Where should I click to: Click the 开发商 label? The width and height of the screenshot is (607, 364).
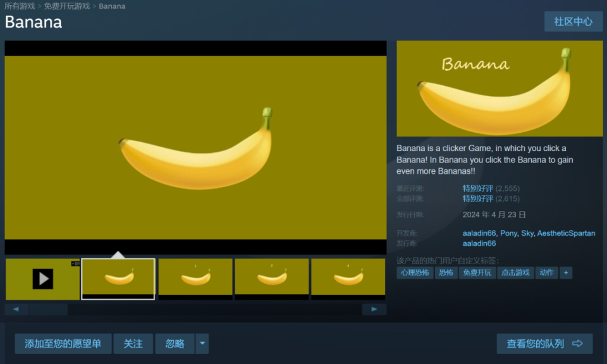407,233
